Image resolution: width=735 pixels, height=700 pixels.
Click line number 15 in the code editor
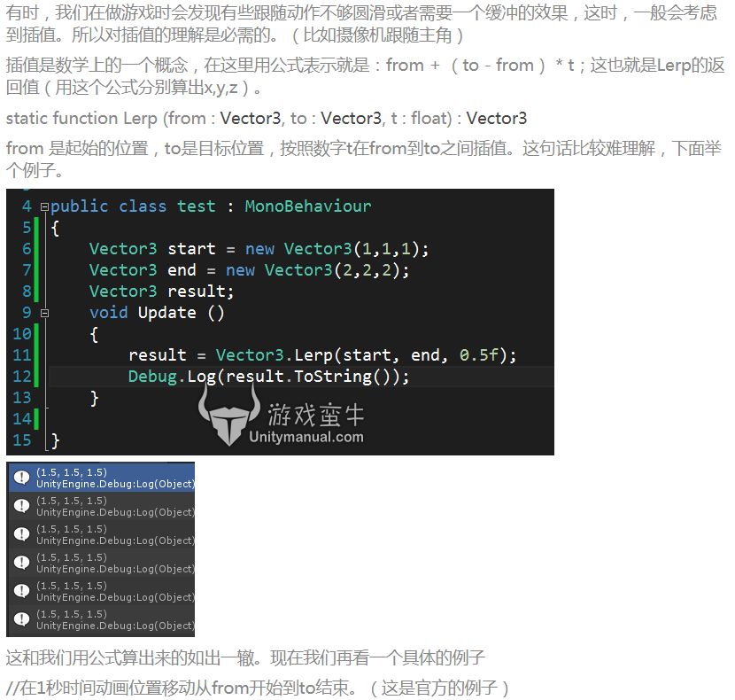tap(22, 439)
